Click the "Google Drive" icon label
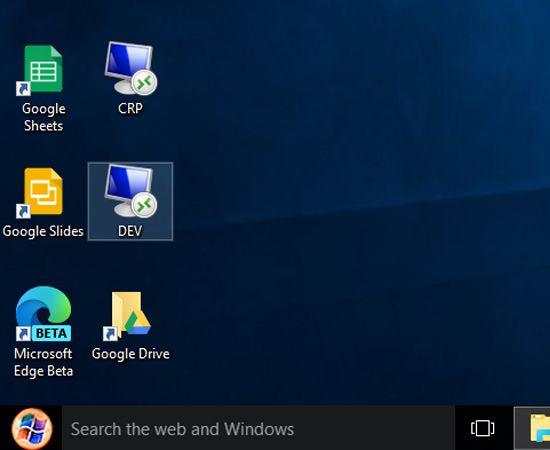Image resolution: width=550 pixels, height=450 pixels. tap(130, 354)
